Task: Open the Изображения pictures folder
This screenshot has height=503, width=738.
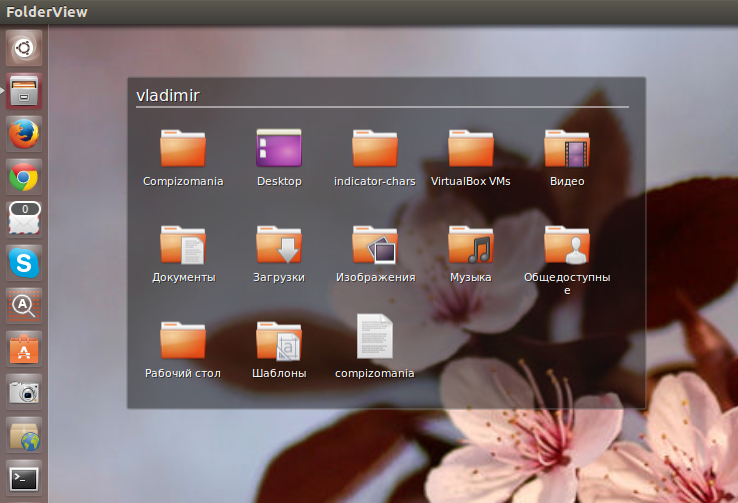Action: point(375,245)
